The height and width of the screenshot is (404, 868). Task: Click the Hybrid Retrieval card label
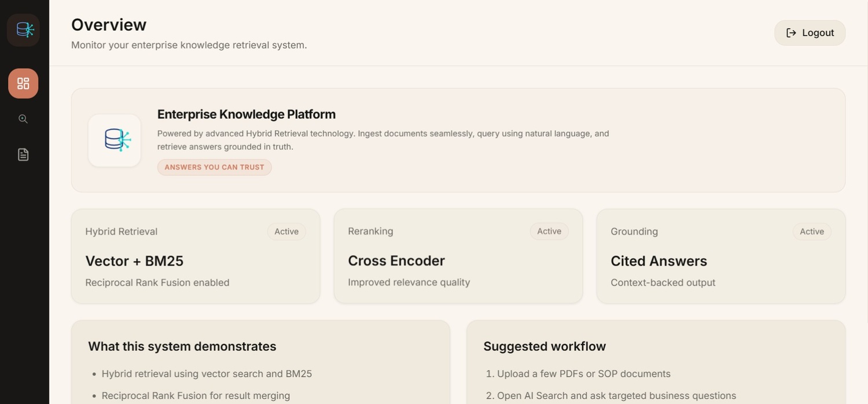(122, 232)
